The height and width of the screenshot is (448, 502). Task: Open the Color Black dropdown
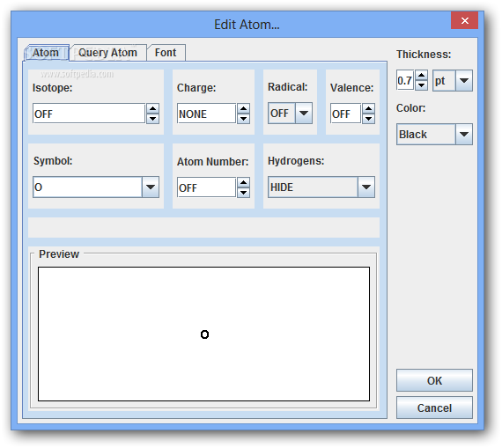(434, 134)
